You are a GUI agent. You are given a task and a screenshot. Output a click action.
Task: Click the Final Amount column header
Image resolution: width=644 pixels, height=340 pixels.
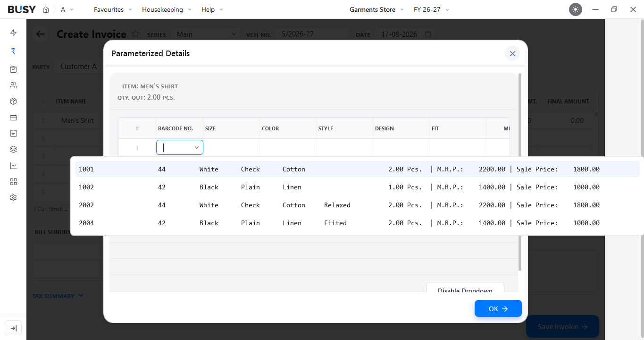[568, 101]
